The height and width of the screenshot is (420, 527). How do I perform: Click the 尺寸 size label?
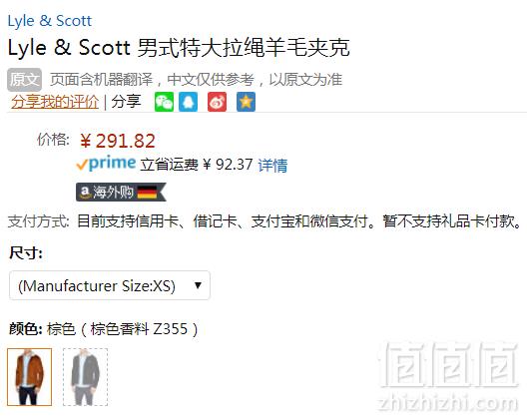point(26,252)
